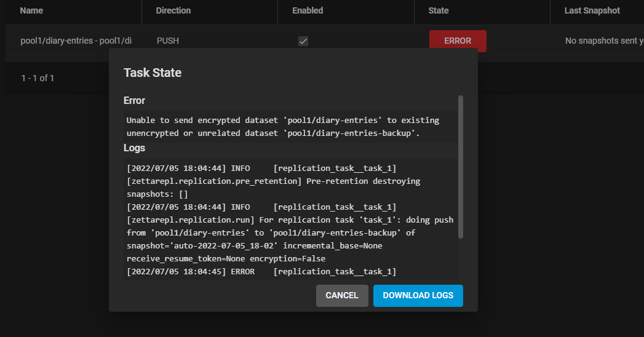The width and height of the screenshot is (644, 337).
Task: Click the first INFO pre-retention log entry
Action: pos(272,181)
